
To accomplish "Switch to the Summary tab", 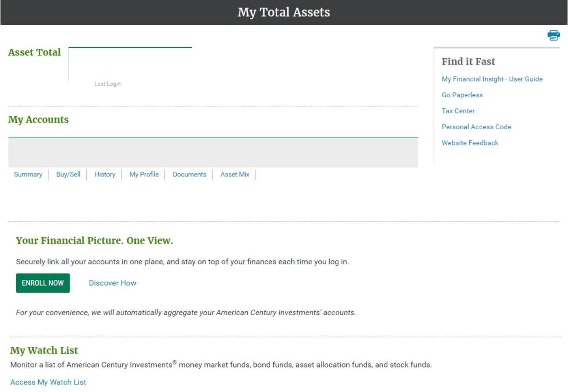I will [x=28, y=175].
